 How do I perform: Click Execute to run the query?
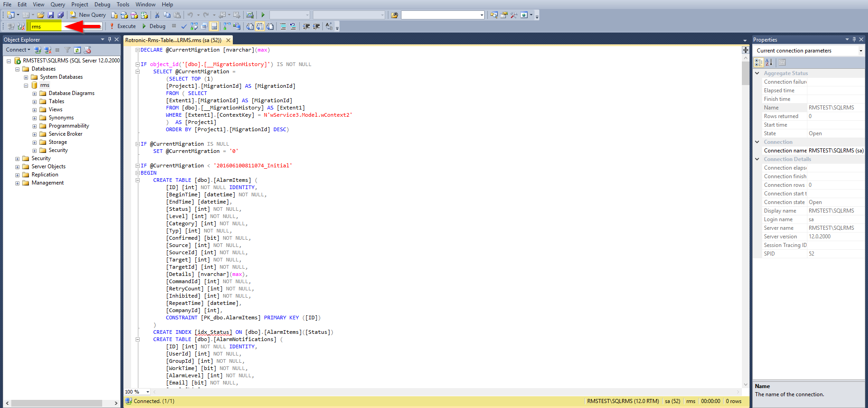(123, 26)
